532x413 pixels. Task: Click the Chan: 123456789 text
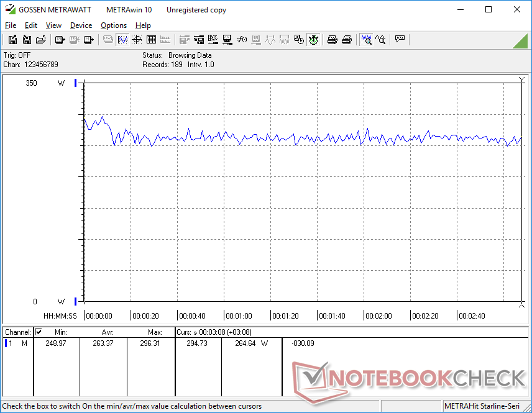tap(31, 65)
